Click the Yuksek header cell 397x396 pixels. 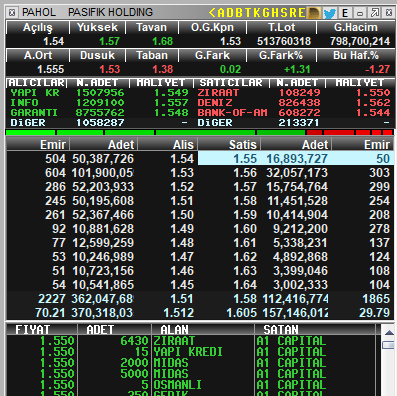coord(97,27)
